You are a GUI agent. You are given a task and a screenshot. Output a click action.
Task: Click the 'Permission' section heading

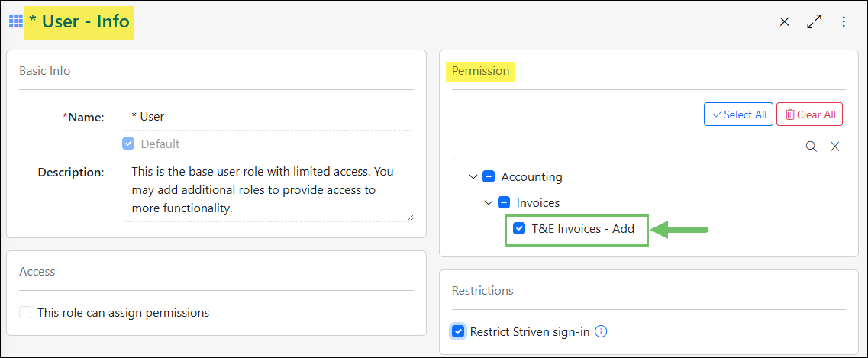tap(480, 71)
